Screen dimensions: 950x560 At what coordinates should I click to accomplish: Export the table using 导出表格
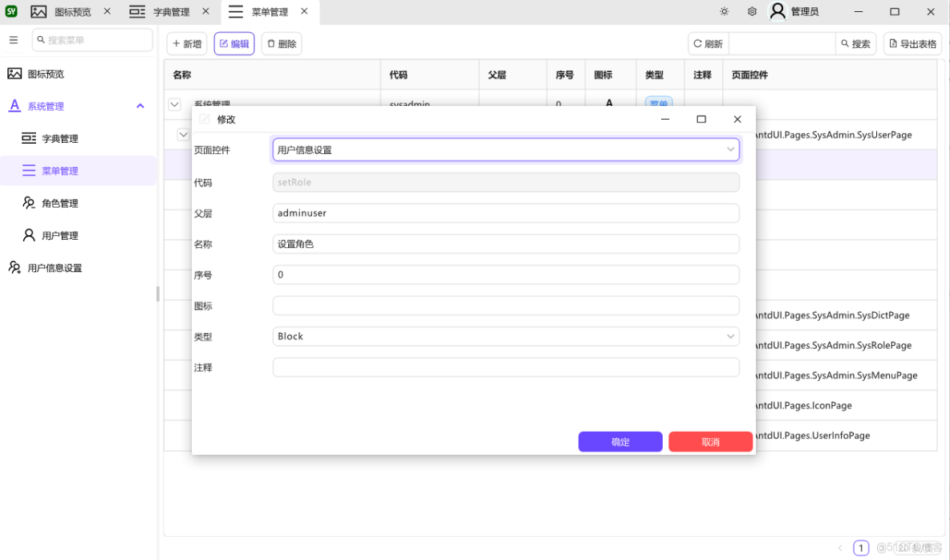pos(911,43)
